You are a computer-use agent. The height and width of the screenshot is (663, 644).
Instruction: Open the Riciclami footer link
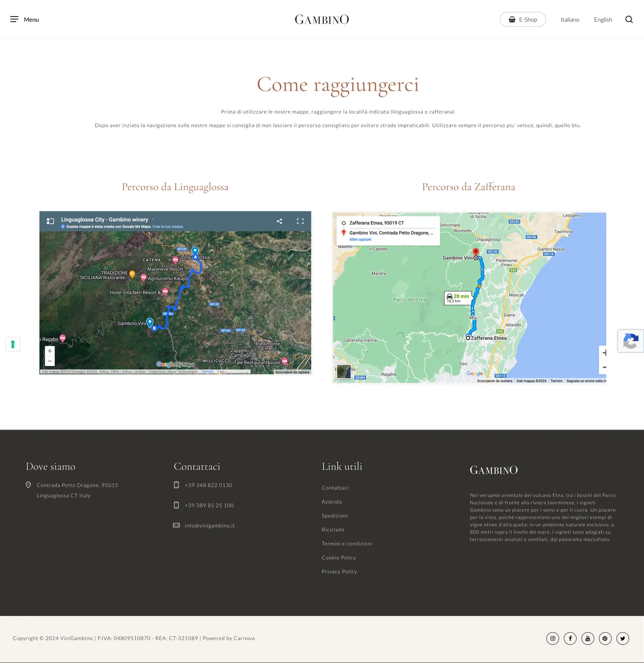pos(333,530)
